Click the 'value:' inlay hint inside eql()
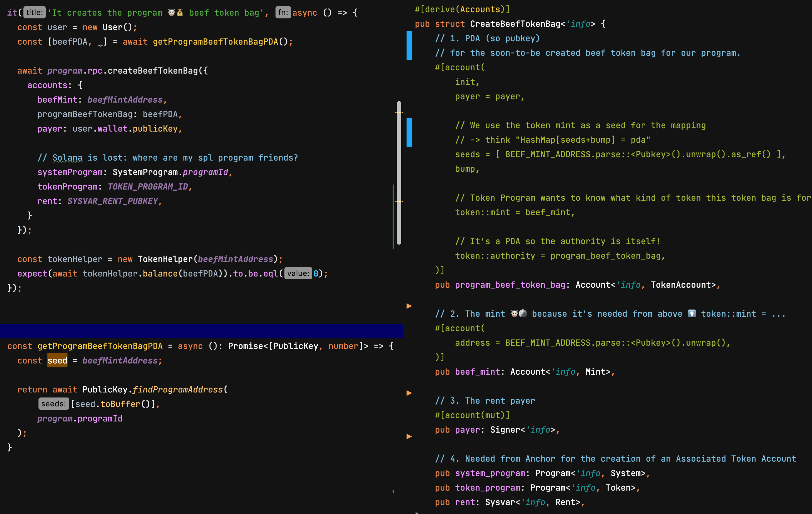Image resolution: width=812 pixels, height=514 pixels. pyautogui.click(x=298, y=273)
